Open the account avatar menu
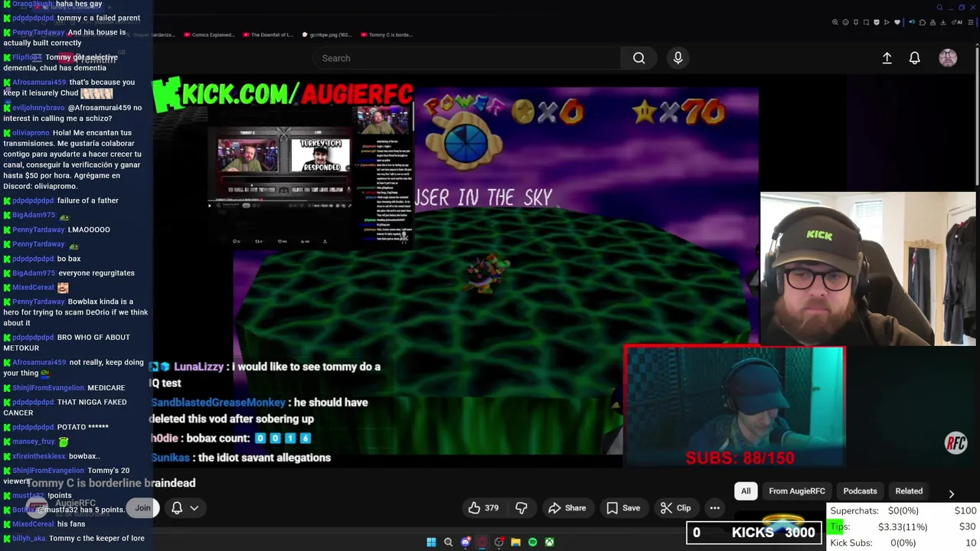The width and height of the screenshot is (980, 551). [948, 58]
